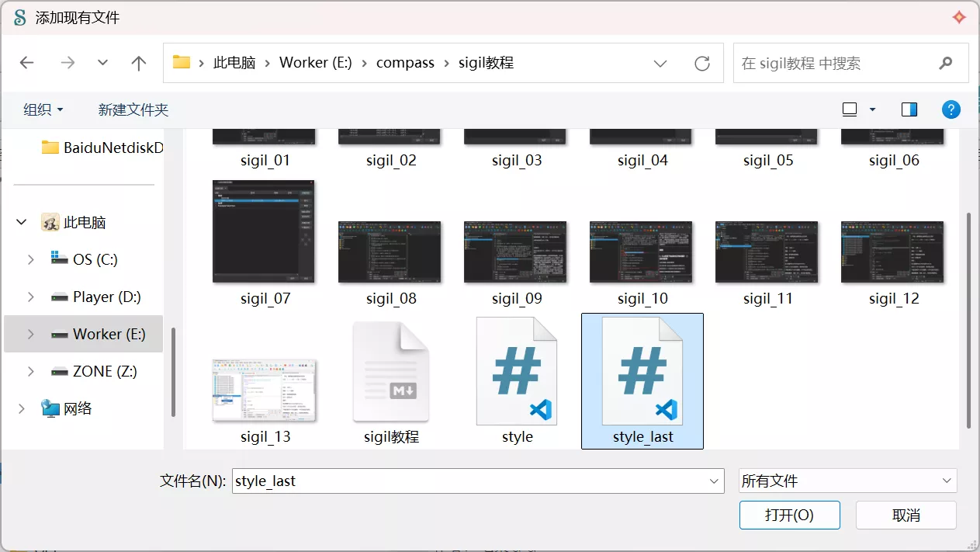Collapse the 此电脑 tree node
Screen dimensions: 980x552
point(22,223)
